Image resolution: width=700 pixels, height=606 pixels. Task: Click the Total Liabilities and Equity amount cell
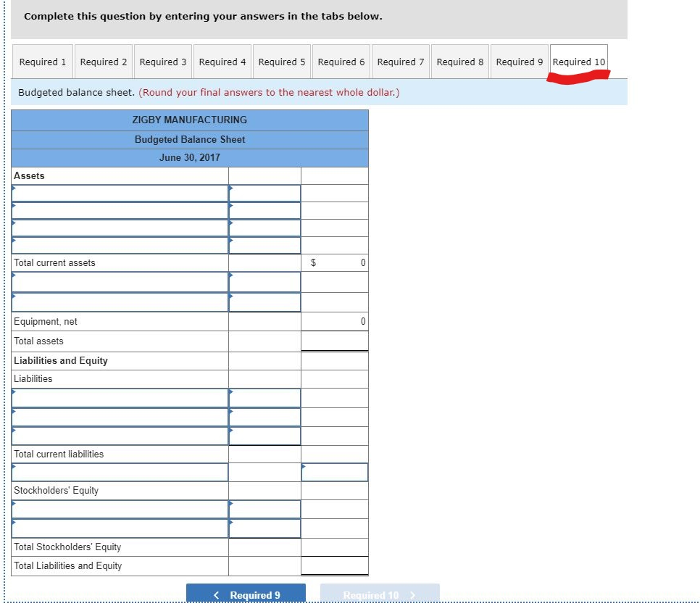point(333,565)
